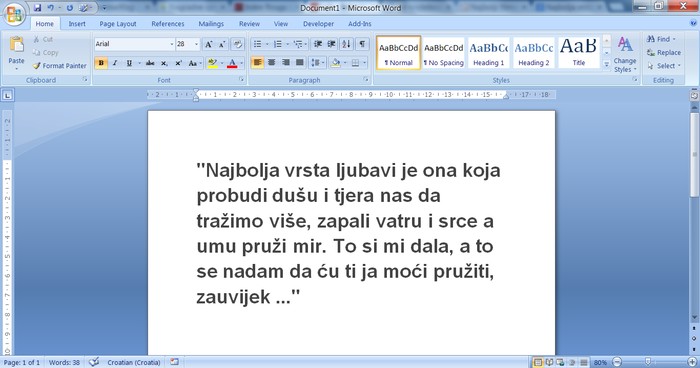The height and width of the screenshot is (368, 700).
Task: Toggle strikethrough formatting
Action: click(x=150, y=63)
